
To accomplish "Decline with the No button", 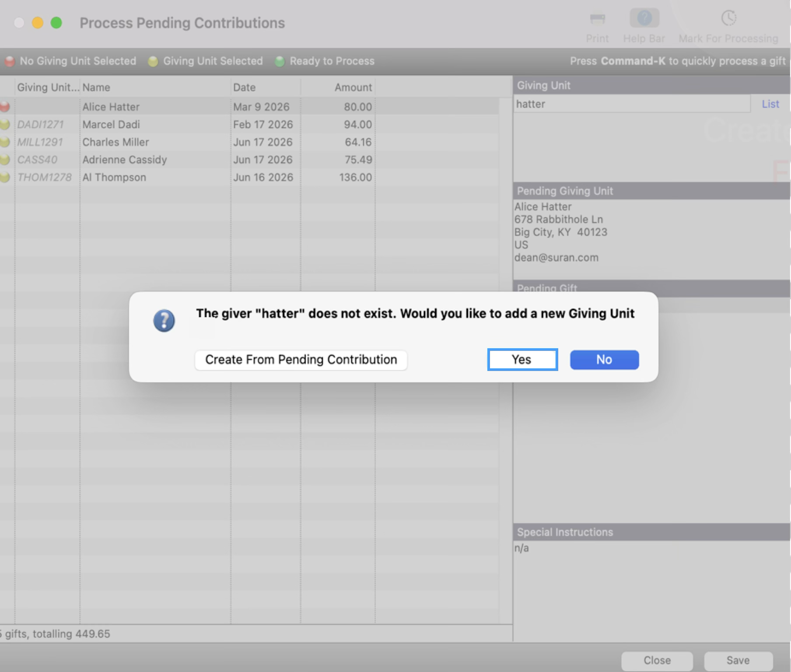I will pyautogui.click(x=604, y=360).
